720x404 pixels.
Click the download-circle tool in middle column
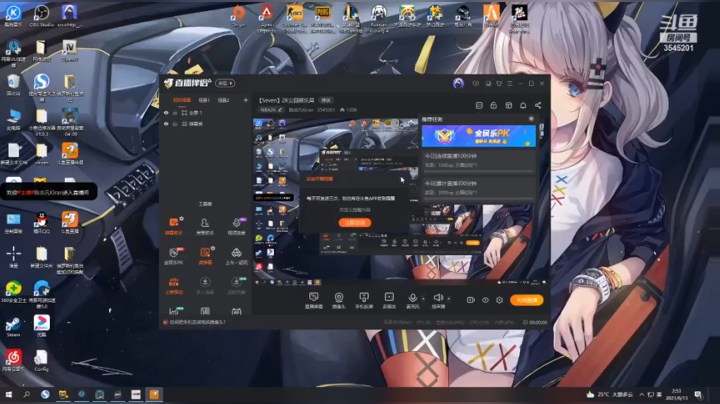coord(205,285)
